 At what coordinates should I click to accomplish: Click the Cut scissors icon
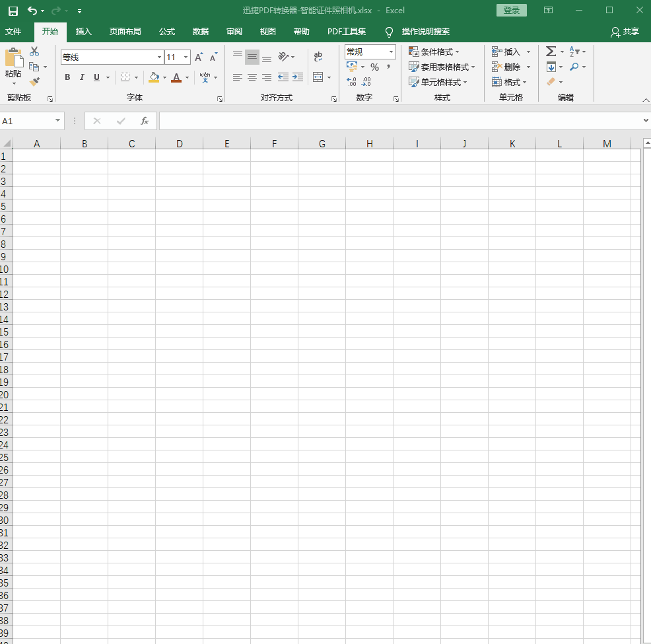coord(34,52)
